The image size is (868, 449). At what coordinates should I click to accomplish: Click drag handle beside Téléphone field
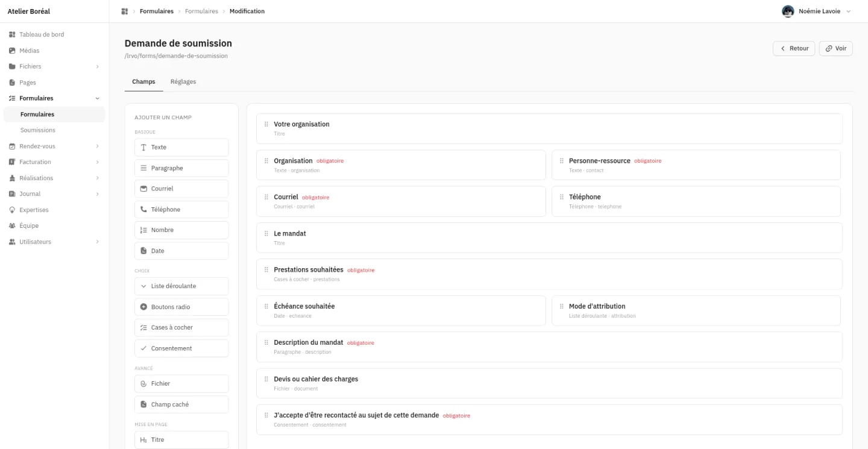[x=562, y=197]
